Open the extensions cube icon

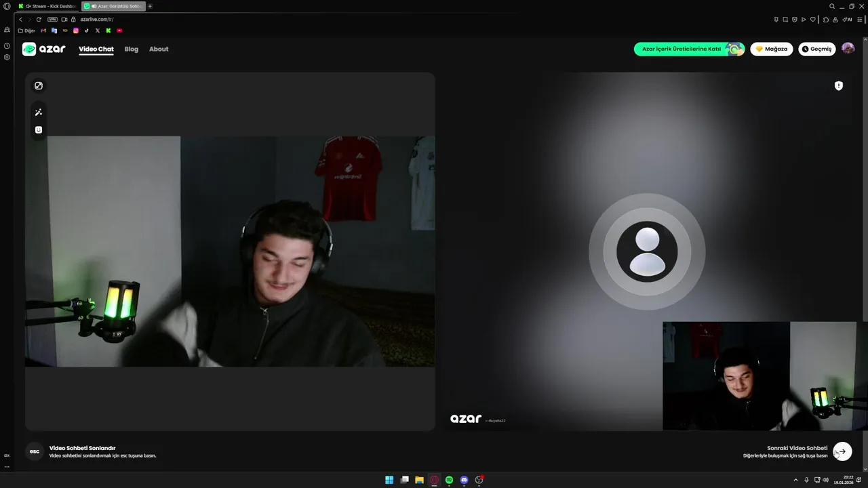[x=826, y=20]
